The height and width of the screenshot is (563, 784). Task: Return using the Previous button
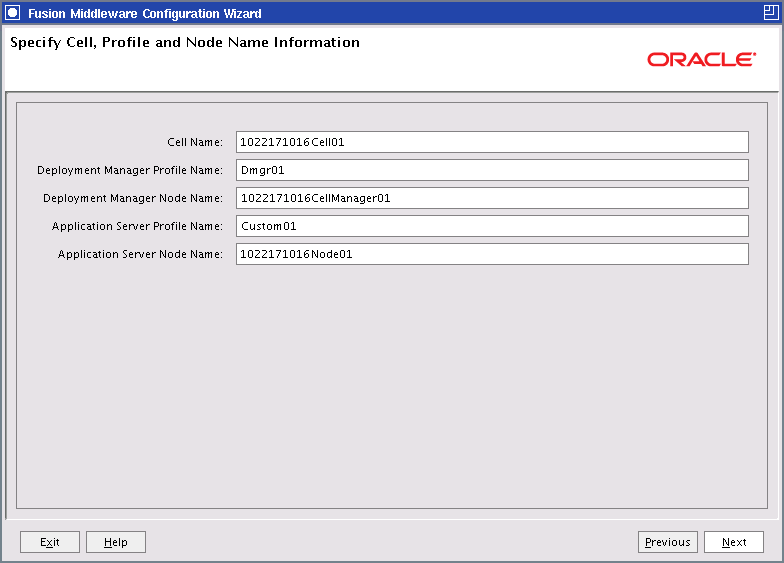668,542
